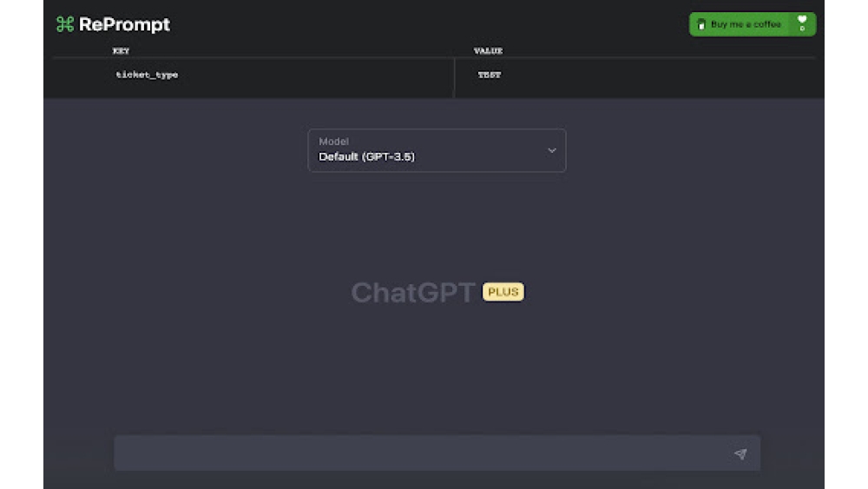
Task: Focus the chat message input field
Action: coord(437,453)
